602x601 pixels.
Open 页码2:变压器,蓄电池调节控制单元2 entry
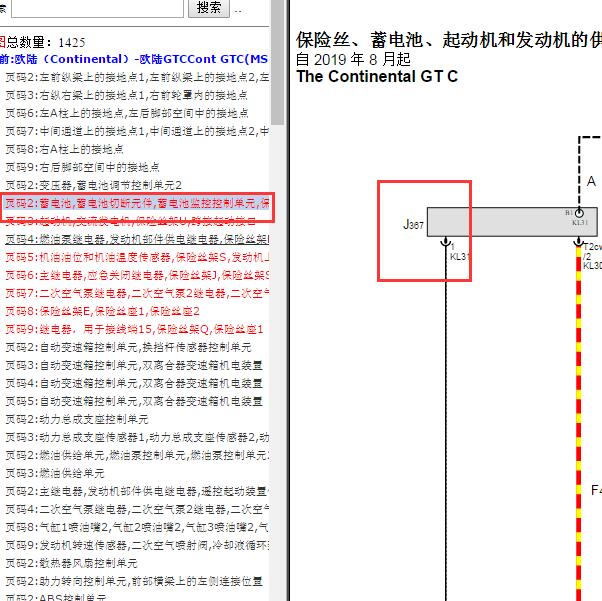(93, 185)
